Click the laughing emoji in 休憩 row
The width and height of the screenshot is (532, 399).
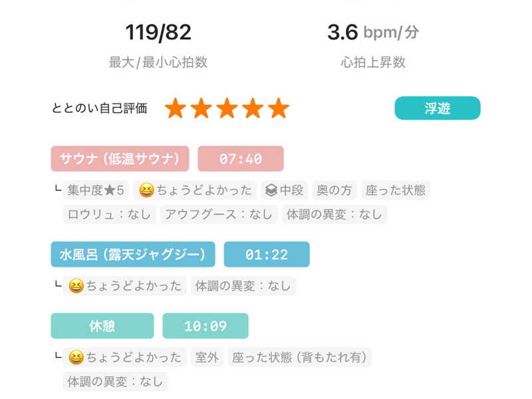coord(76,357)
